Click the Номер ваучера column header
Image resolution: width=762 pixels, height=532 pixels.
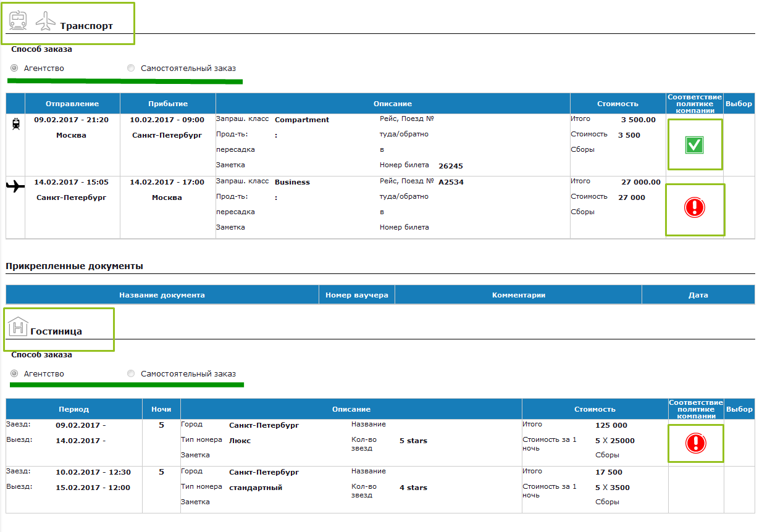tap(356, 295)
